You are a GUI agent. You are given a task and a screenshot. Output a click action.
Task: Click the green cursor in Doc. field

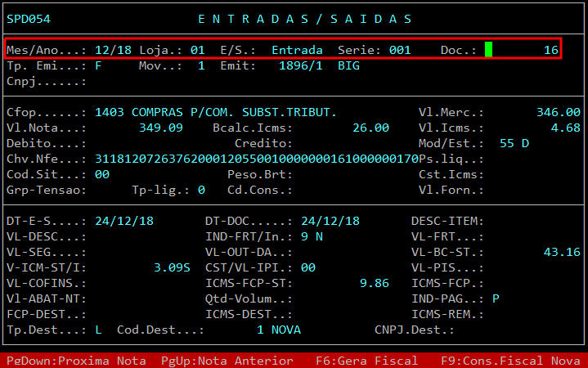coord(488,50)
